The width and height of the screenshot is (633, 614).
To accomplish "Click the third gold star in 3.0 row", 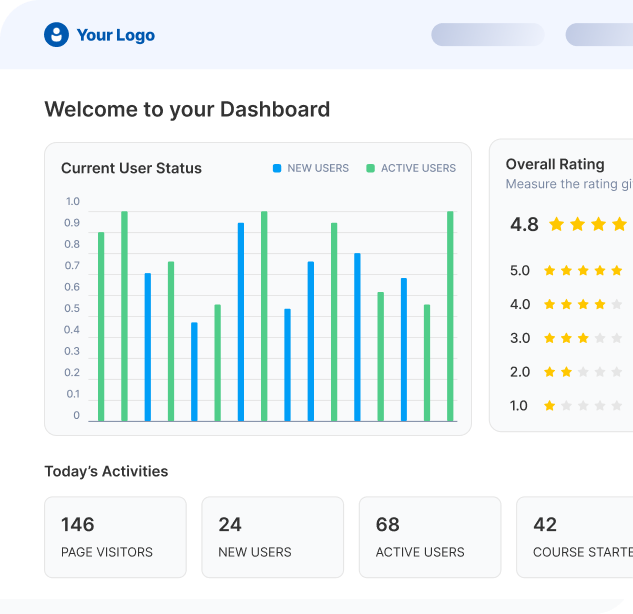I will [583, 338].
